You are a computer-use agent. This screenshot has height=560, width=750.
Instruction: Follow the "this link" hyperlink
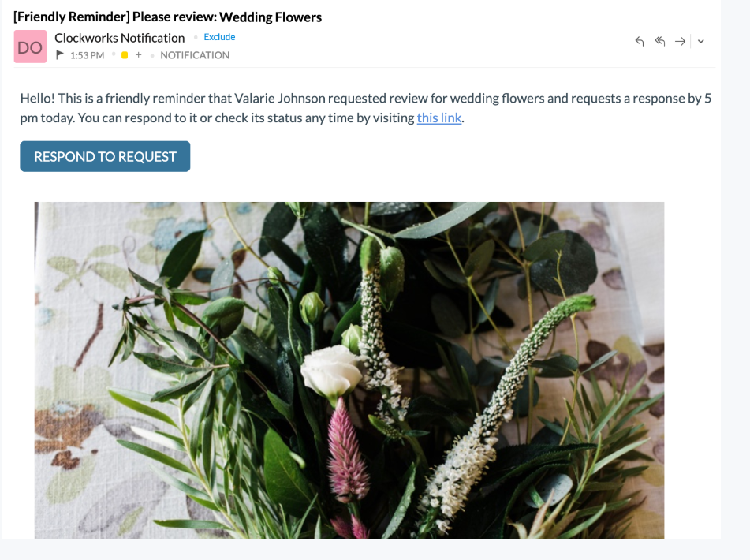tap(439, 118)
